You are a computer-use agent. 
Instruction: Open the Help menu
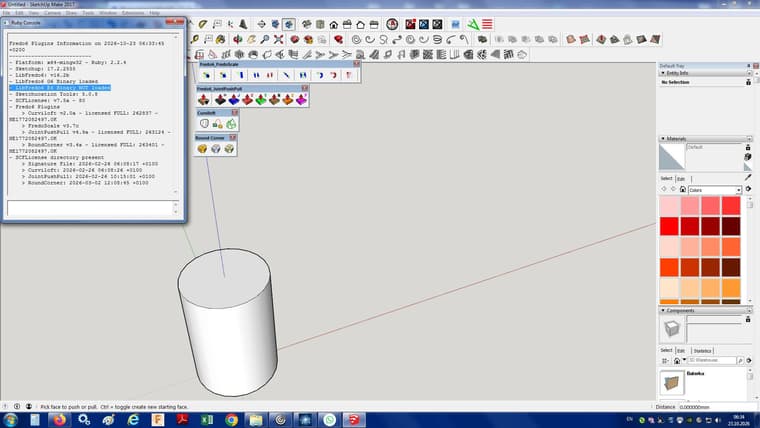click(155, 13)
